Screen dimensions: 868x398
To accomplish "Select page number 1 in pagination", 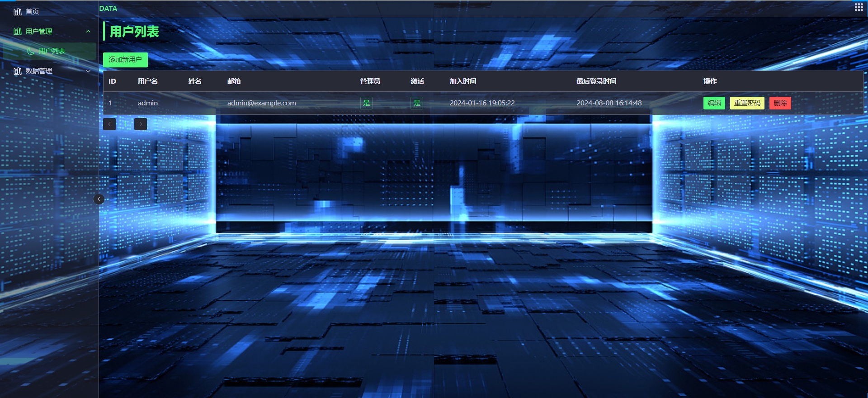I will [x=125, y=124].
